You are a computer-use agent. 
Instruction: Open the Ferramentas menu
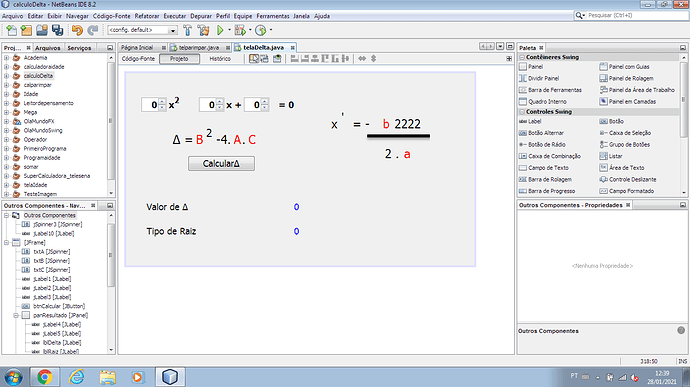(x=273, y=16)
